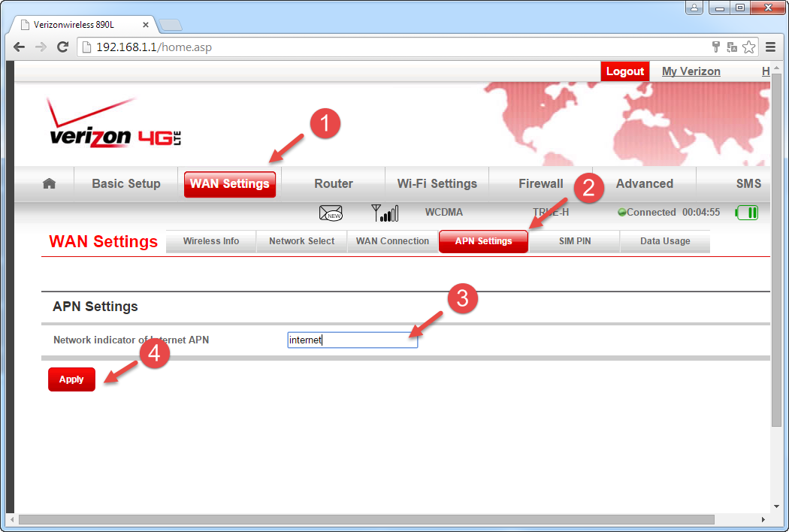
Task: Click the red WAN Settings page title
Action: point(103,242)
